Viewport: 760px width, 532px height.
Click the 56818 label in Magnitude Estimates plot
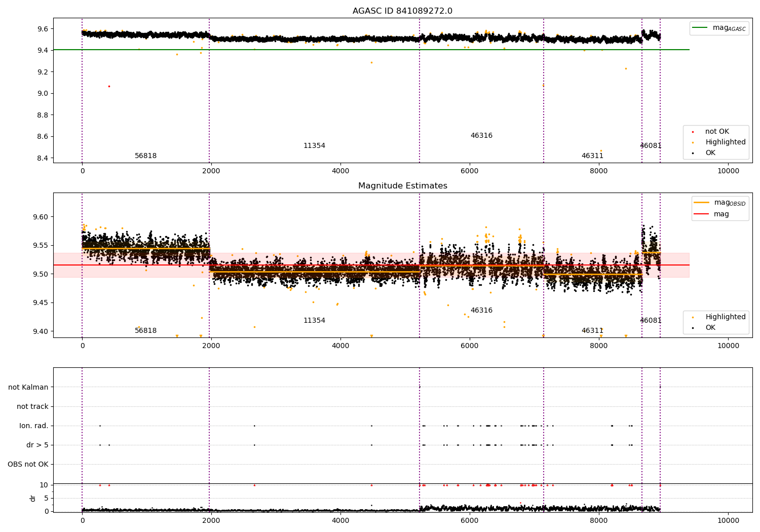(x=145, y=331)
